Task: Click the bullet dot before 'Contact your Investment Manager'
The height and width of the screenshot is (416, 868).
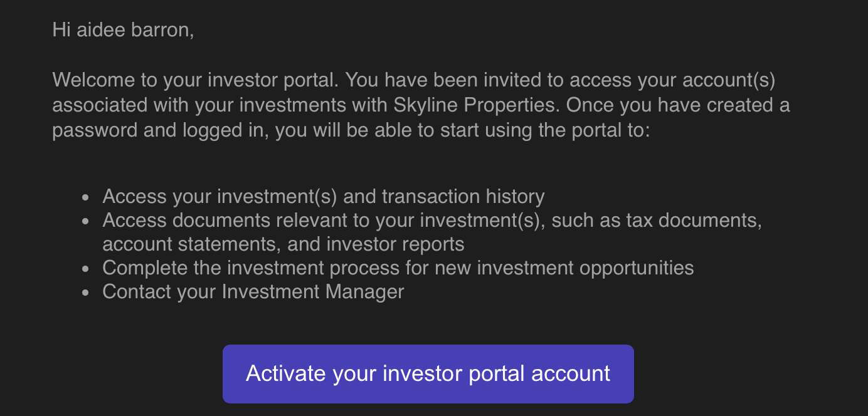Action: click(86, 293)
